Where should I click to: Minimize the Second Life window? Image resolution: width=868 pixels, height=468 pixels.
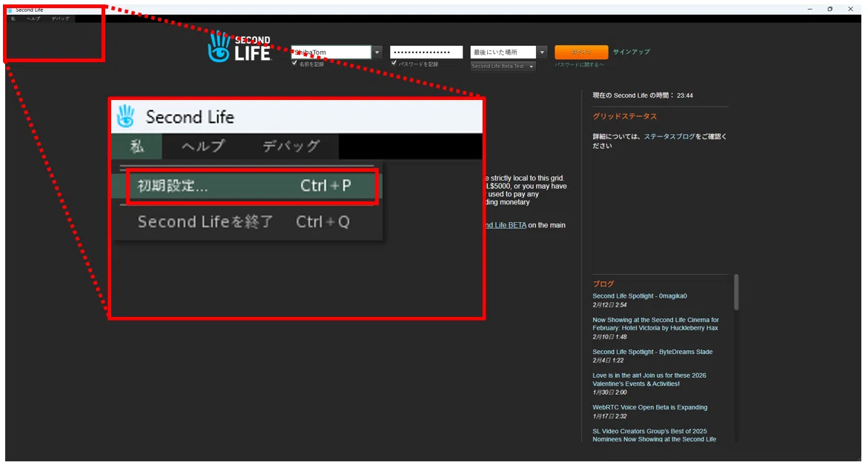(x=810, y=10)
